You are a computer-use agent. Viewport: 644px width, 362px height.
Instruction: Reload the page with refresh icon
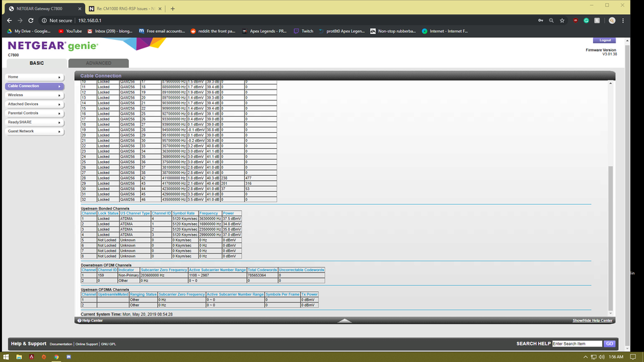31,21
